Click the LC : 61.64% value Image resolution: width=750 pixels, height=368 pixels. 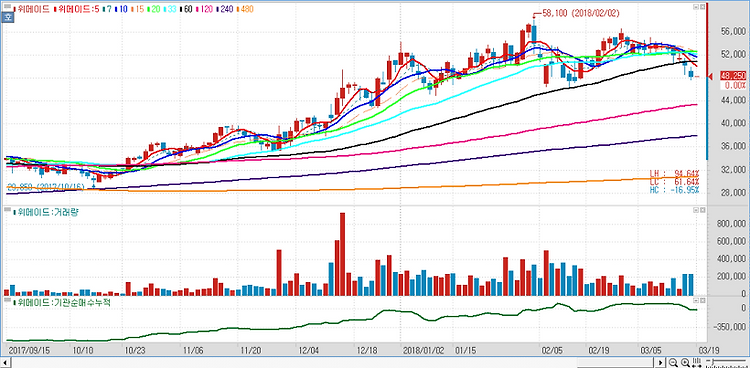(x=674, y=181)
